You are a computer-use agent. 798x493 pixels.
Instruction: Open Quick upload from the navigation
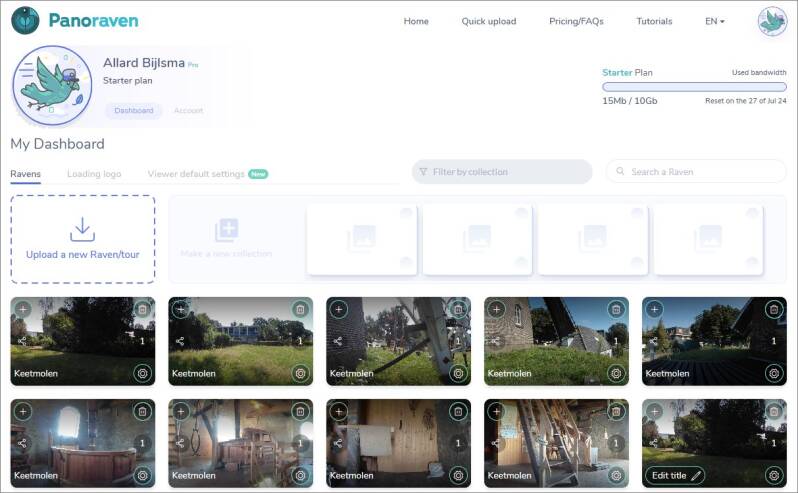[x=489, y=21]
